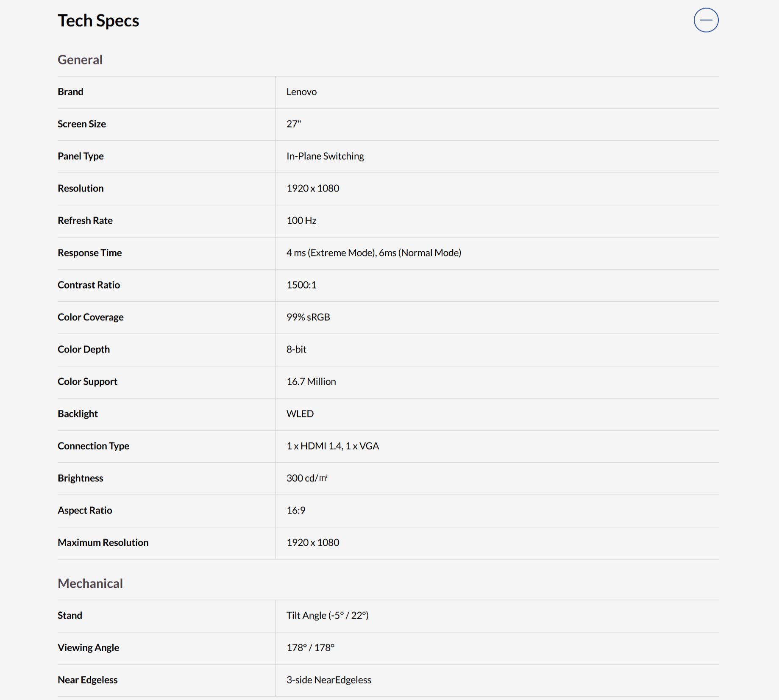Click the 8-bit color depth value
Image resolution: width=779 pixels, height=700 pixels.
click(x=296, y=350)
